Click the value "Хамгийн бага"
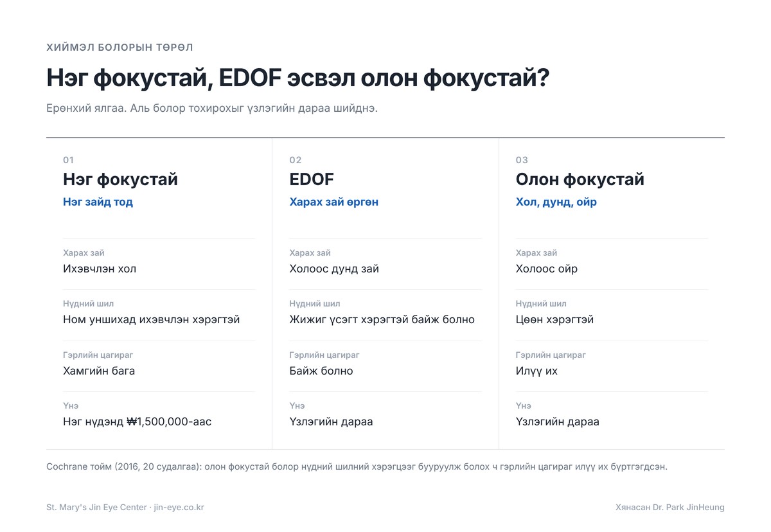Viewport: 771px width, 532px height. [99, 371]
